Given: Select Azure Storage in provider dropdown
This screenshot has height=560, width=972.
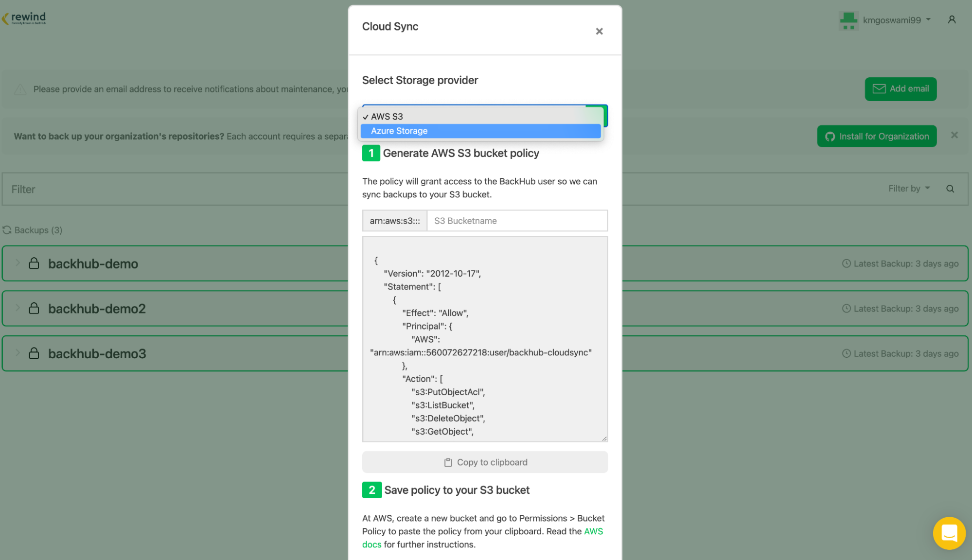Looking at the screenshot, I should [480, 131].
